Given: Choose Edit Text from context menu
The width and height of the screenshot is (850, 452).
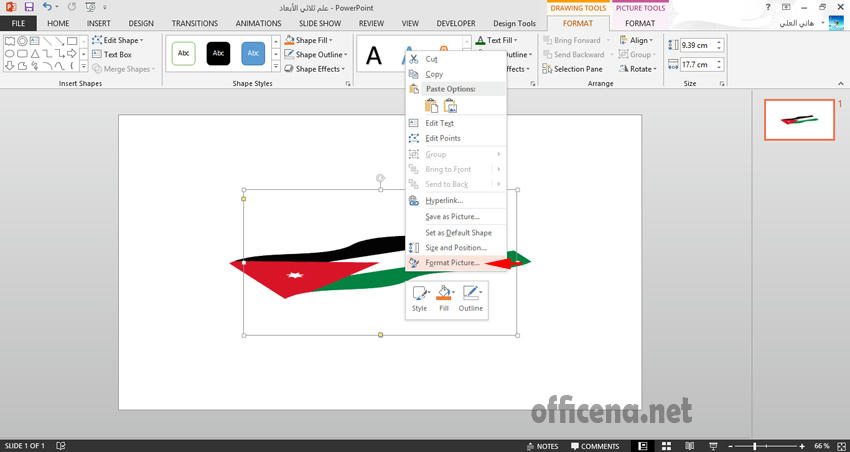Looking at the screenshot, I should click(x=456, y=123).
